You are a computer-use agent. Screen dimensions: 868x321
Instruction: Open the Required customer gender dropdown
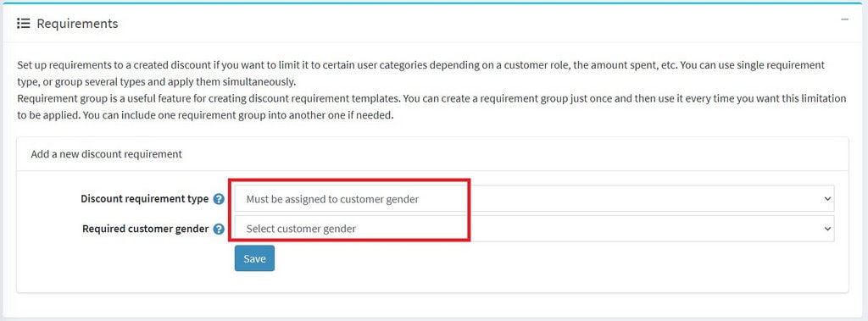534,228
